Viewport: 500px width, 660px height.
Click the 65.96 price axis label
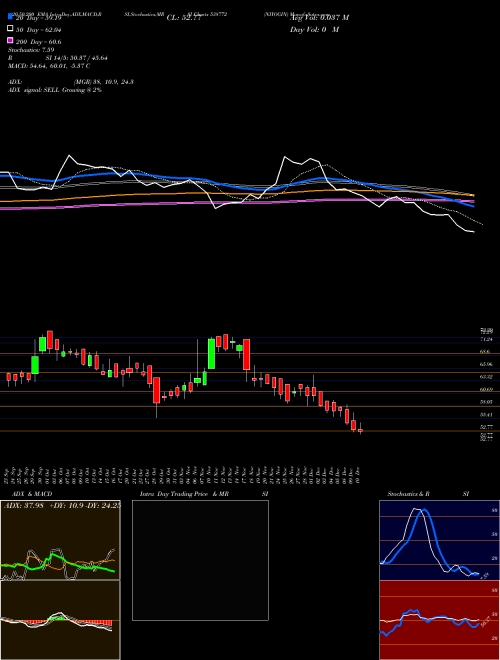[x=486, y=364]
